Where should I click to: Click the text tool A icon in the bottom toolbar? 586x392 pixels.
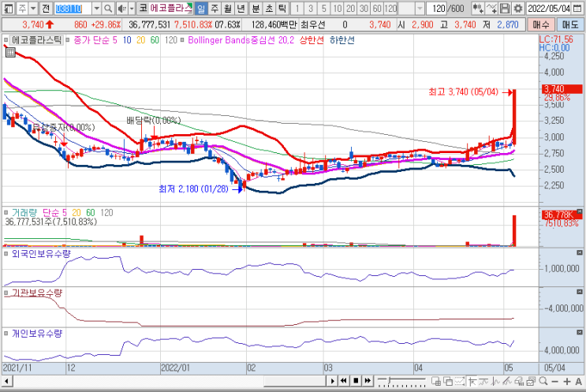click(x=578, y=381)
